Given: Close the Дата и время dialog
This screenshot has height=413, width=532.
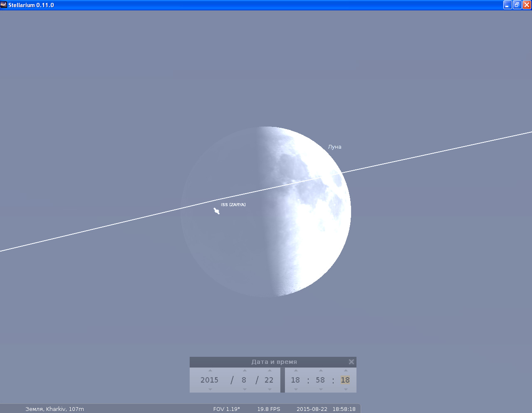Looking at the screenshot, I should click(351, 362).
